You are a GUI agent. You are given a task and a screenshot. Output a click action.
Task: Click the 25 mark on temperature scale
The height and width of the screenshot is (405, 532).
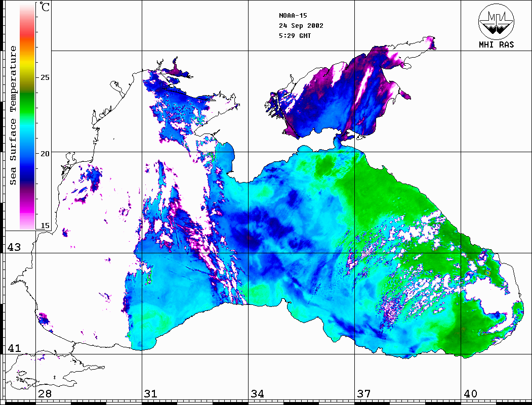click(x=45, y=77)
